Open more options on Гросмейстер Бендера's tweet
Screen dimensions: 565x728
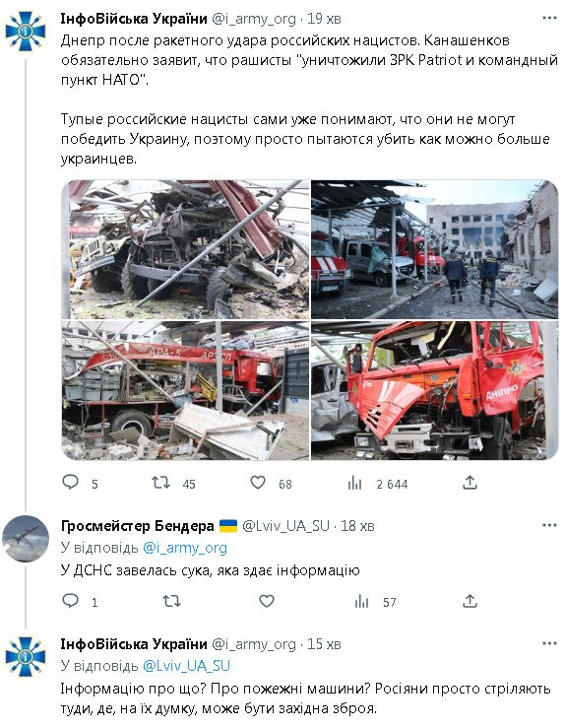point(549,525)
